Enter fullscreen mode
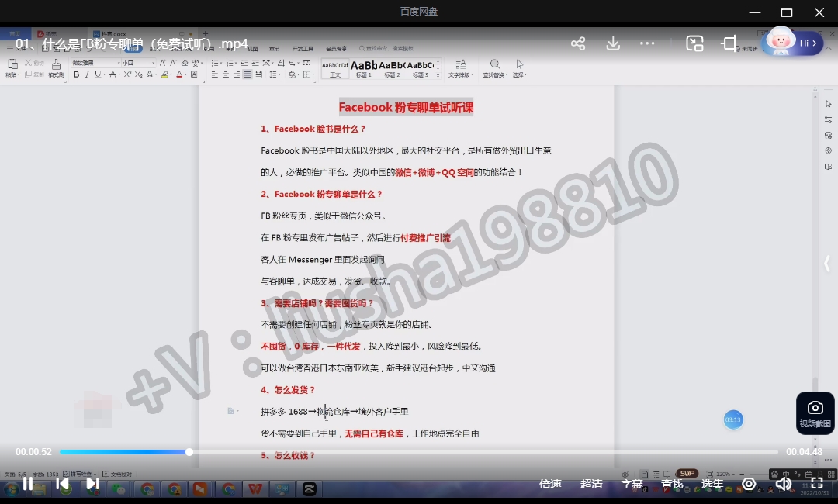 pyautogui.click(x=817, y=484)
